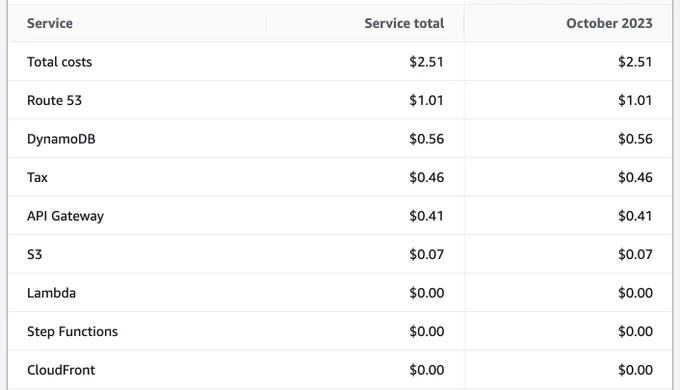
Task: Click Tax service total $0.46
Action: tap(426, 177)
